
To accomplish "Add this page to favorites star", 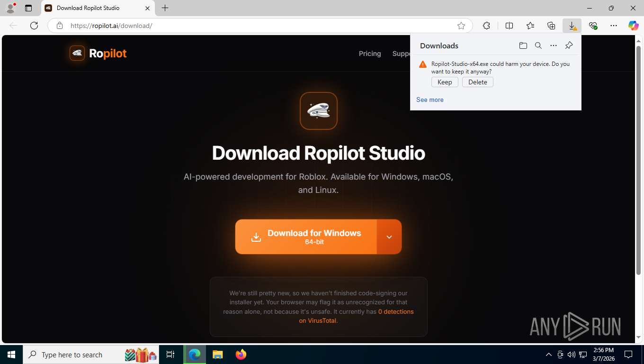I will [x=461, y=26].
